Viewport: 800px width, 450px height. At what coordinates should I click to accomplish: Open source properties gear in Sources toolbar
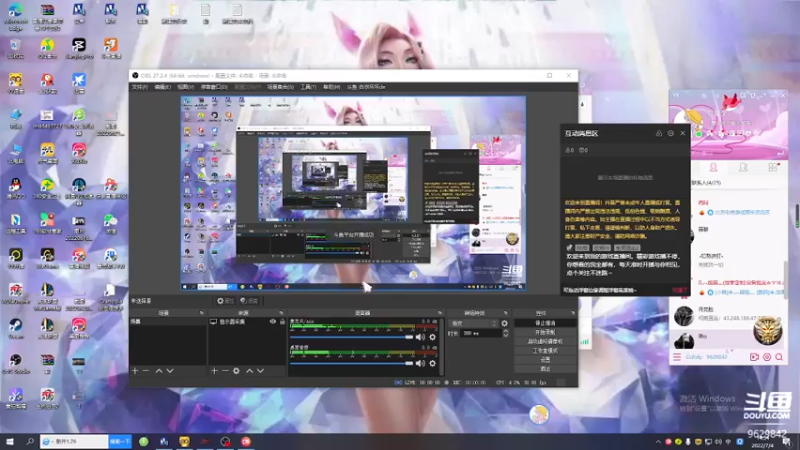(x=236, y=371)
